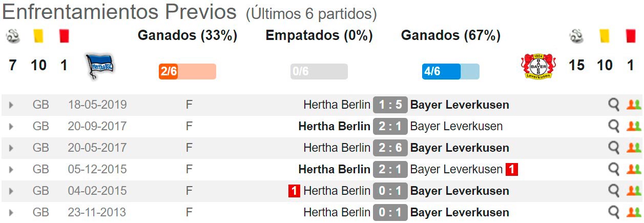
Task: Click the grey 0/6 draws bar
Action: tap(319, 71)
